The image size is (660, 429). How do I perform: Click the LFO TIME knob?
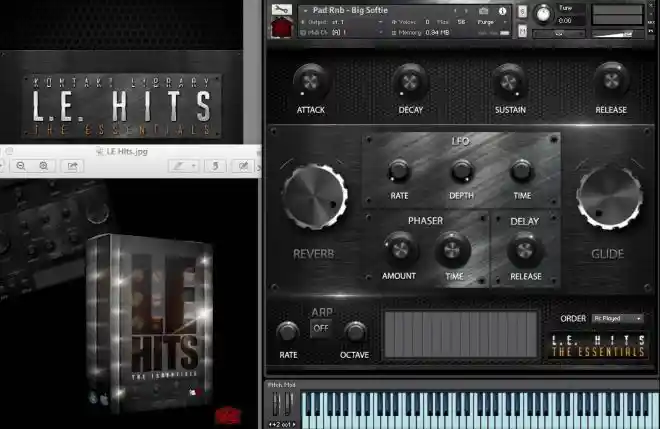point(522,171)
